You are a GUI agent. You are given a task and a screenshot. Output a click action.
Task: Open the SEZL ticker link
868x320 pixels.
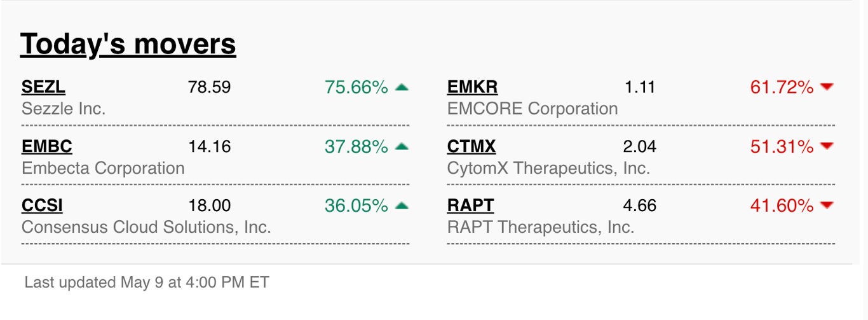click(43, 87)
